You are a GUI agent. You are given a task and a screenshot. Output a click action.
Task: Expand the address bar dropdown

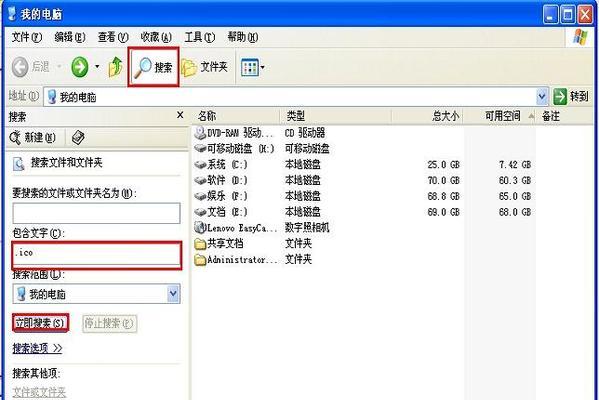tap(542, 96)
